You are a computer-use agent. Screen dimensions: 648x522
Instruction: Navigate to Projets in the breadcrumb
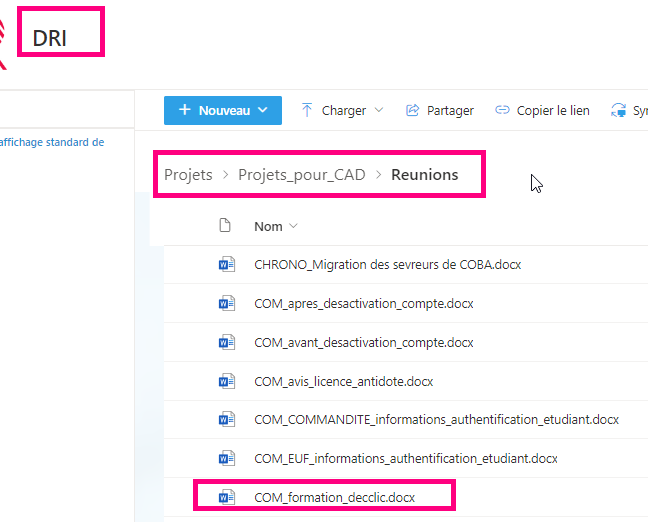188,175
